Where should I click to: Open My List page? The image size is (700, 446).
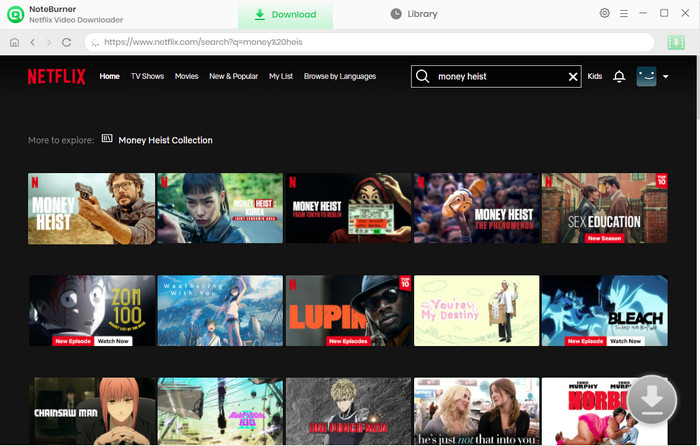(281, 76)
